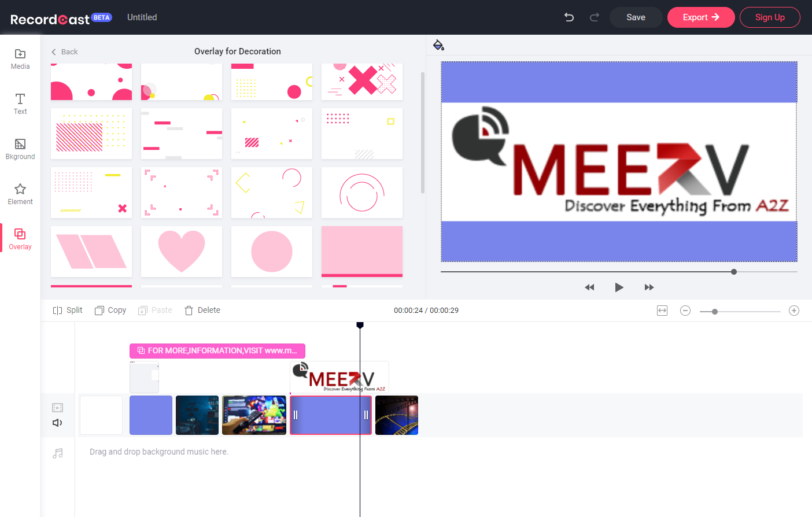Click the preview progress slider handle
812x517 pixels.
coord(734,272)
